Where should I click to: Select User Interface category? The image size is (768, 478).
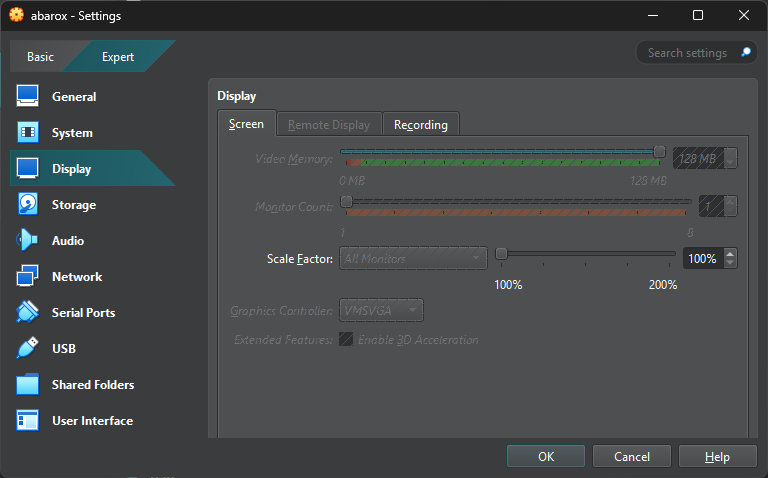click(x=93, y=420)
